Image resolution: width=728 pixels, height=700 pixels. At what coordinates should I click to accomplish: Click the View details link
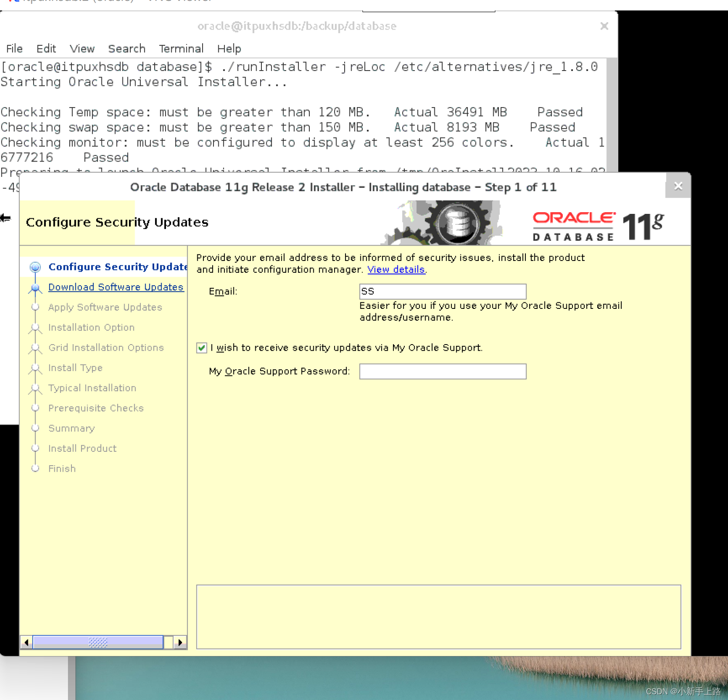[396, 270]
